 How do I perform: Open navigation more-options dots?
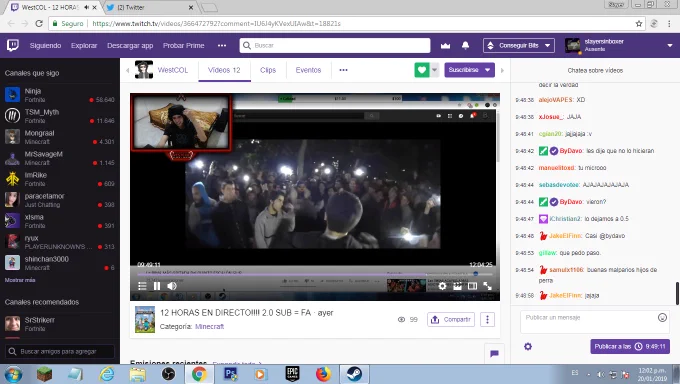222,46
